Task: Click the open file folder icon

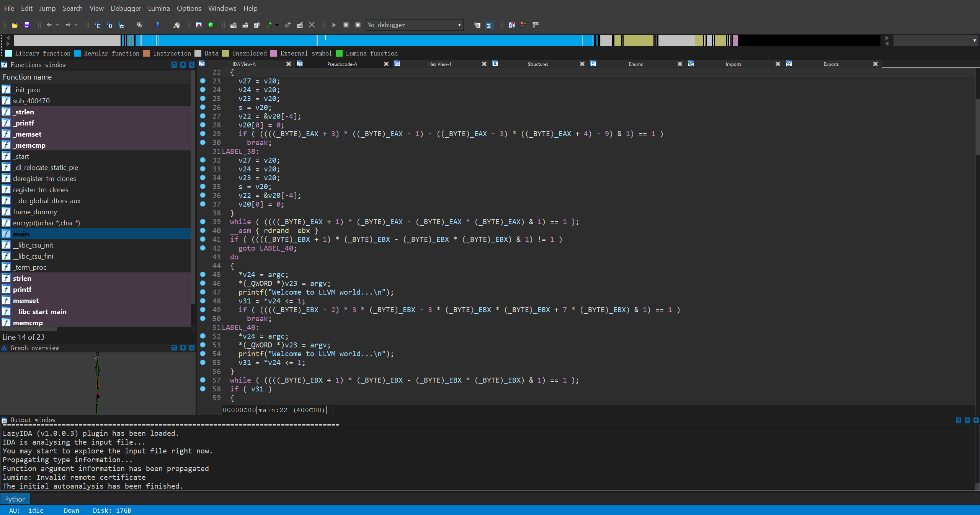Action: click(x=15, y=25)
